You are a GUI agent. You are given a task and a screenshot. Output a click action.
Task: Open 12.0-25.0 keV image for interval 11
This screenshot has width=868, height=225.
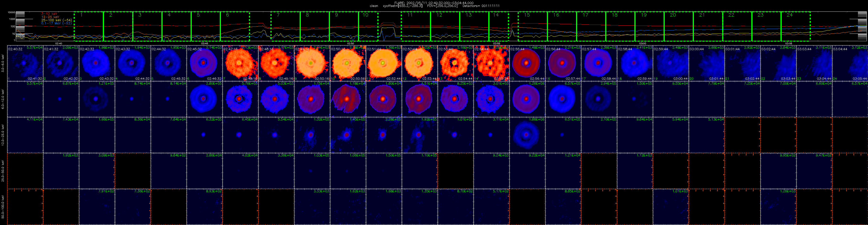(384, 135)
